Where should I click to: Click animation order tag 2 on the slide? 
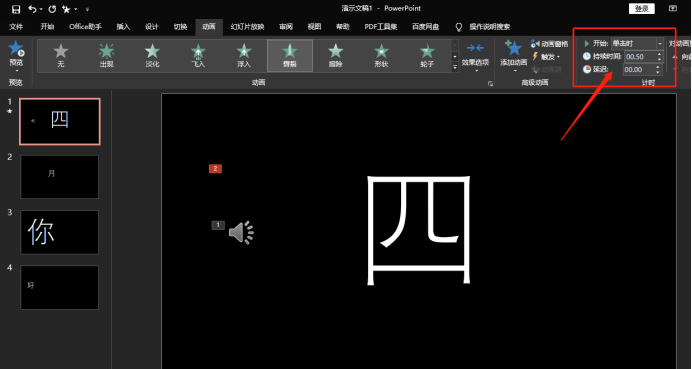(x=215, y=169)
